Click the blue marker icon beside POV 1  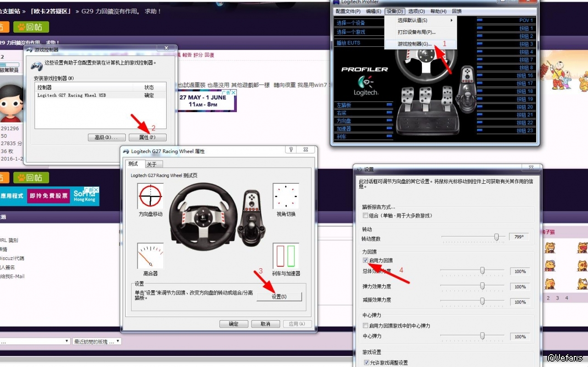(480, 20)
